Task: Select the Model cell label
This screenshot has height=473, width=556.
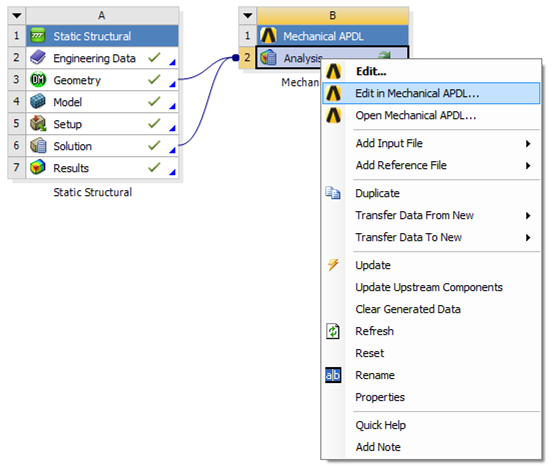Action: pyautogui.click(x=67, y=102)
